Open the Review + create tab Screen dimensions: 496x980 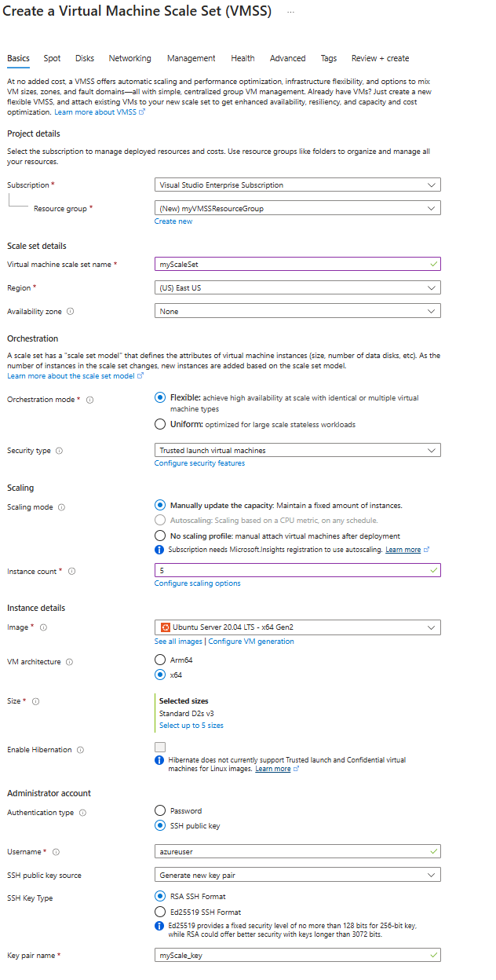click(380, 58)
